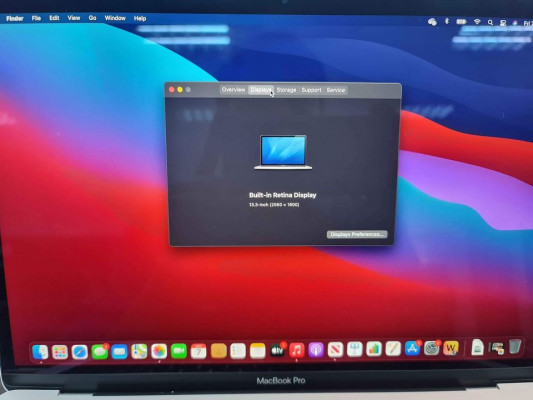
Task: Open the App Store in the Dock
Action: [413, 348]
